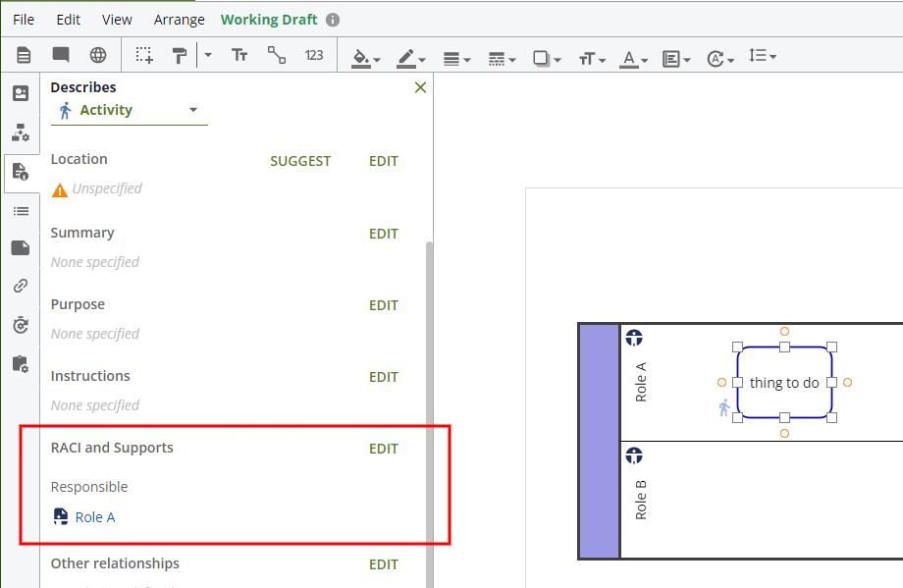Screen dimensions: 903x588
Task: Click the walking person icon beside the activity shape
Action: 724,407
